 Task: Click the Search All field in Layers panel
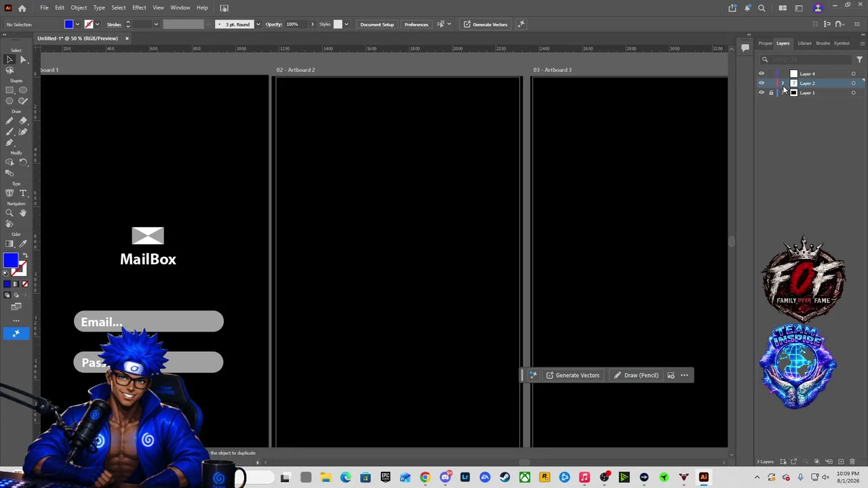[x=806, y=60]
